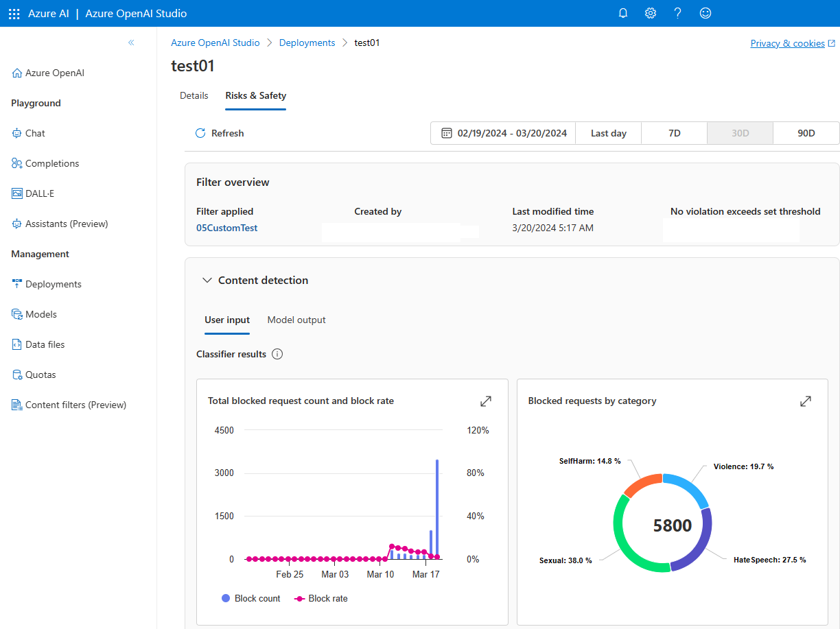Show Classifier results info tooltip icon
The image size is (840, 629).
coord(277,354)
